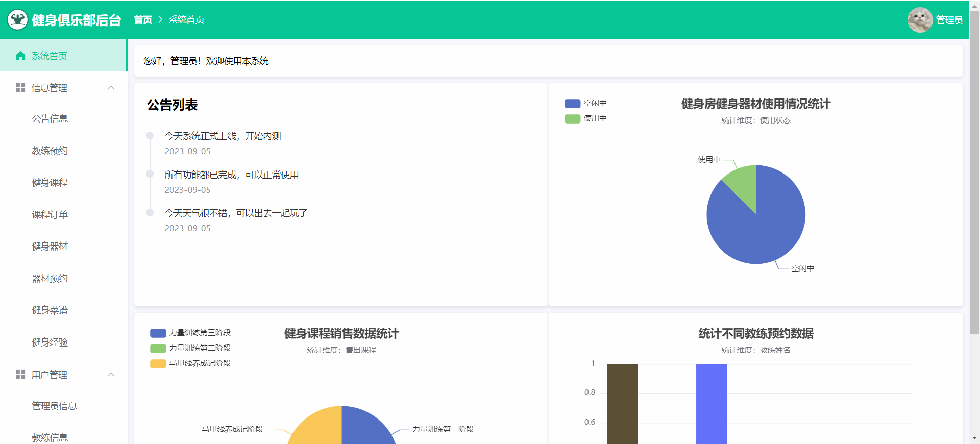
Task: Click the timeline dot of first notice
Action: point(150,136)
